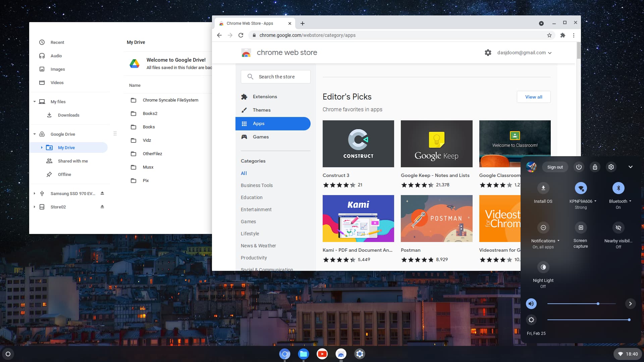Adjust the volume slider
644x362 pixels.
(x=581, y=304)
